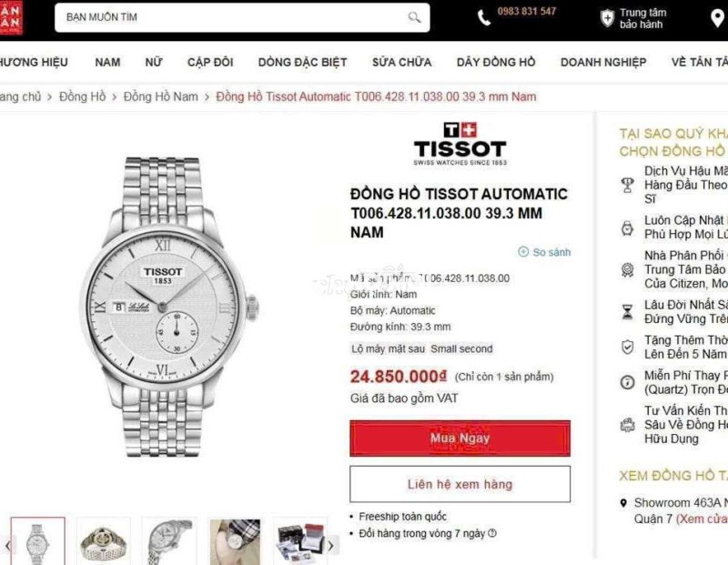Click the Tissot brand logo
This screenshot has width=728, height=565.
coord(460,144)
